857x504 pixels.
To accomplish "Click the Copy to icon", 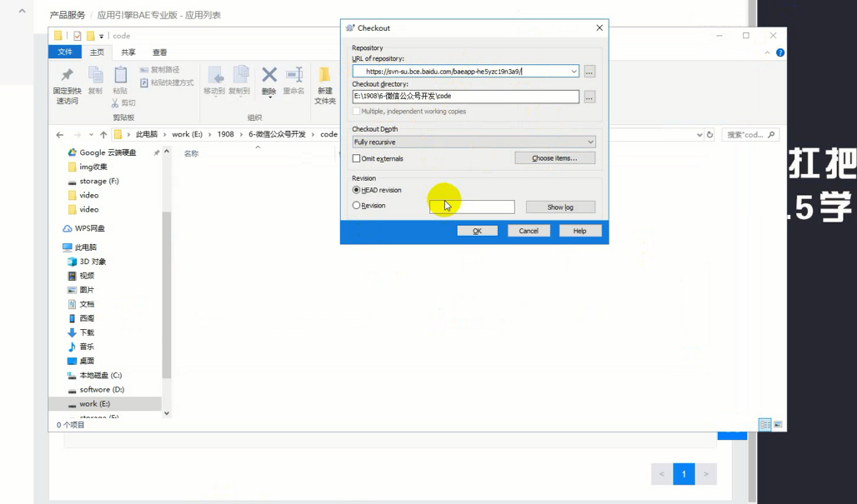I will coord(239,75).
